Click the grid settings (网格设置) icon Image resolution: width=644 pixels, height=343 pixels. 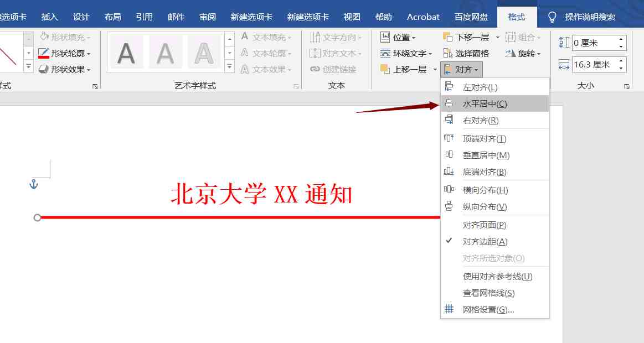[449, 309]
